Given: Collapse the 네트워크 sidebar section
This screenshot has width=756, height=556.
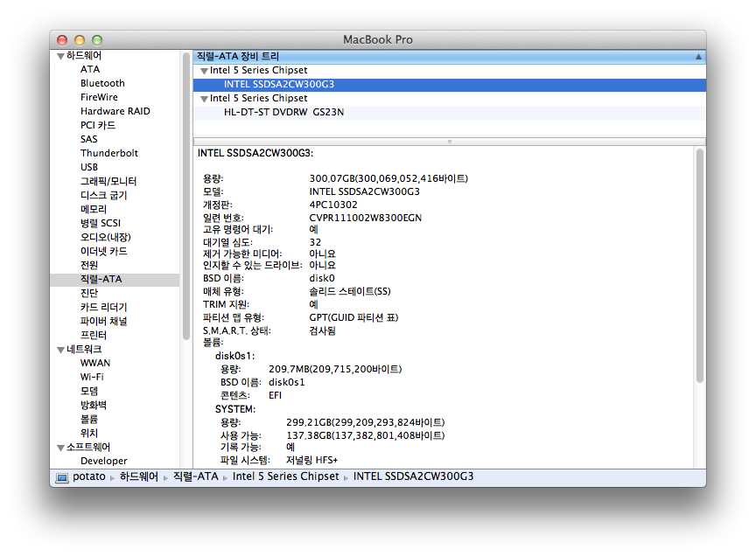Looking at the screenshot, I should [59, 350].
